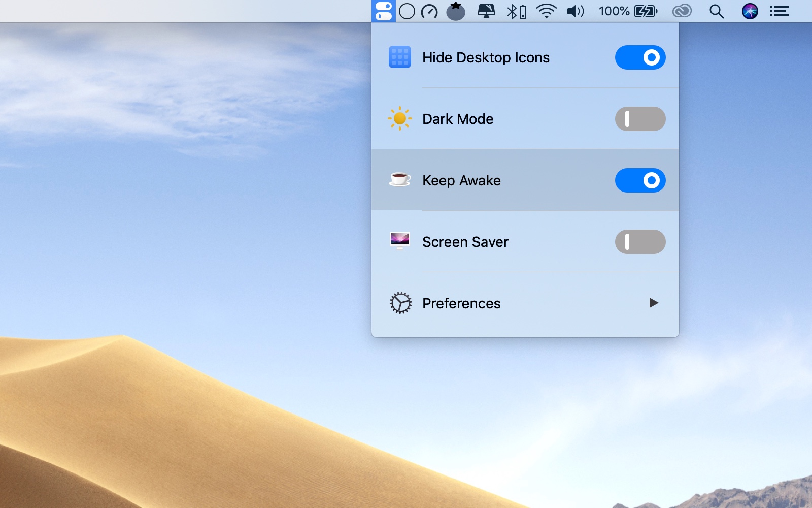The width and height of the screenshot is (812, 508).
Task: Turn on the Screen Saver switch
Action: [640, 242]
